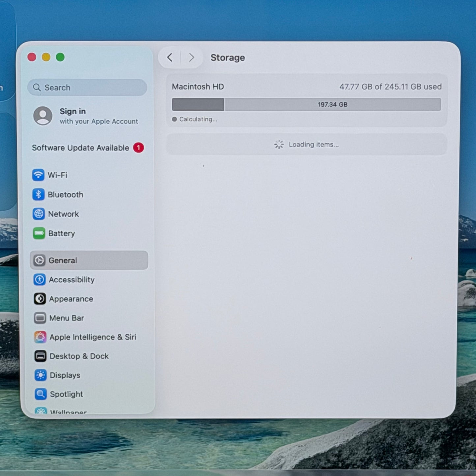Click the Desktop & Dock icon
The image size is (476, 476).
pyautogui.click(x=41, y=356)
